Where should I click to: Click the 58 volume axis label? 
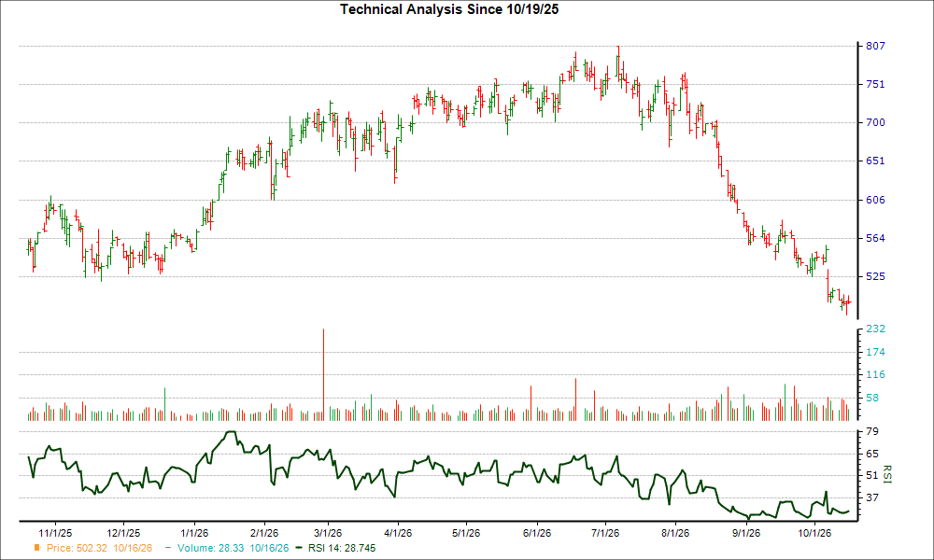[872, 398]
